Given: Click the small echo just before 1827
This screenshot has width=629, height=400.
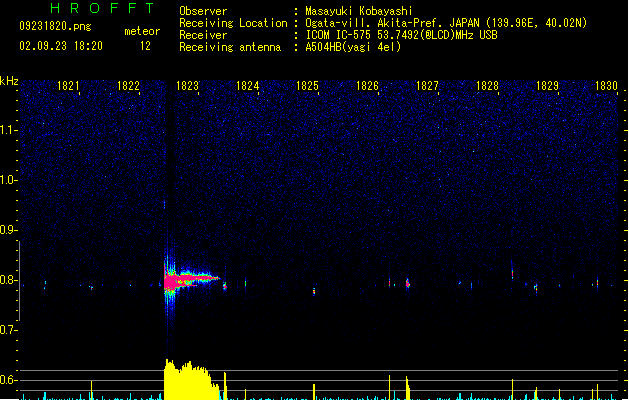Looking at the screenshot, I should point(408,283).
